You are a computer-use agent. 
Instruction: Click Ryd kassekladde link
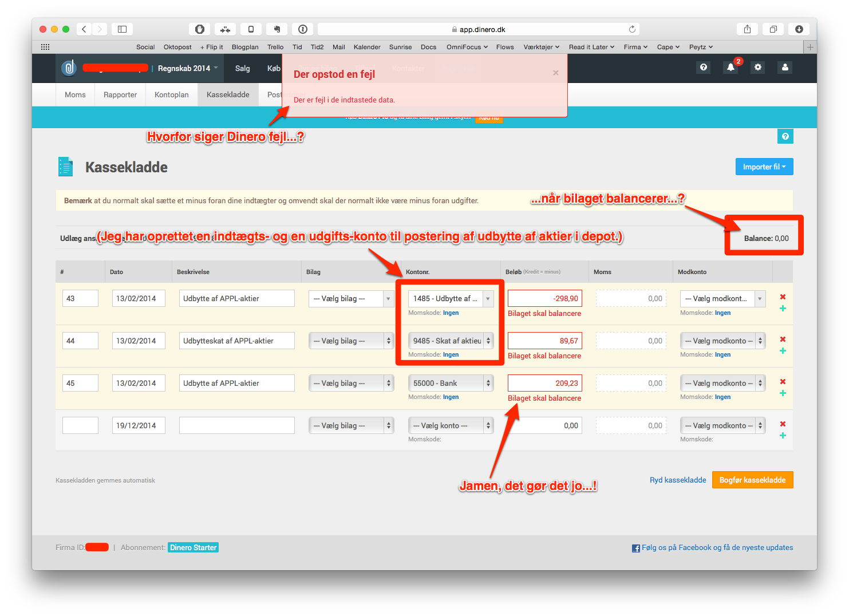[678, 480]
